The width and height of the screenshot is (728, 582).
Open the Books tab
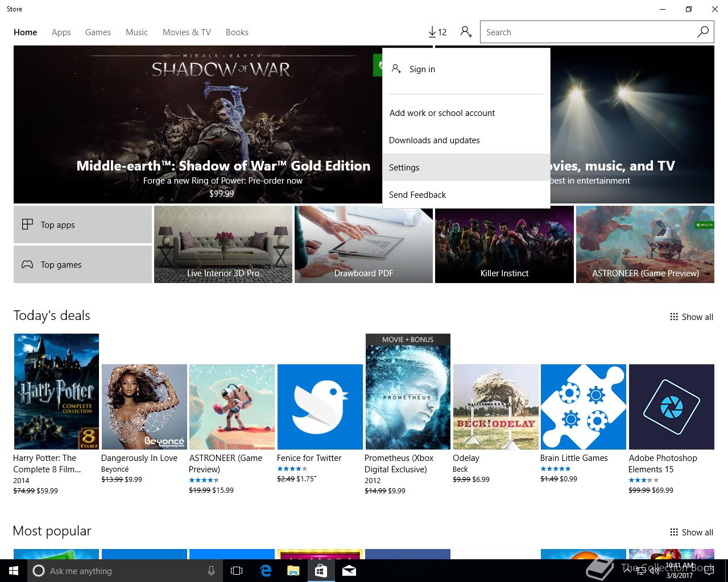237,32
